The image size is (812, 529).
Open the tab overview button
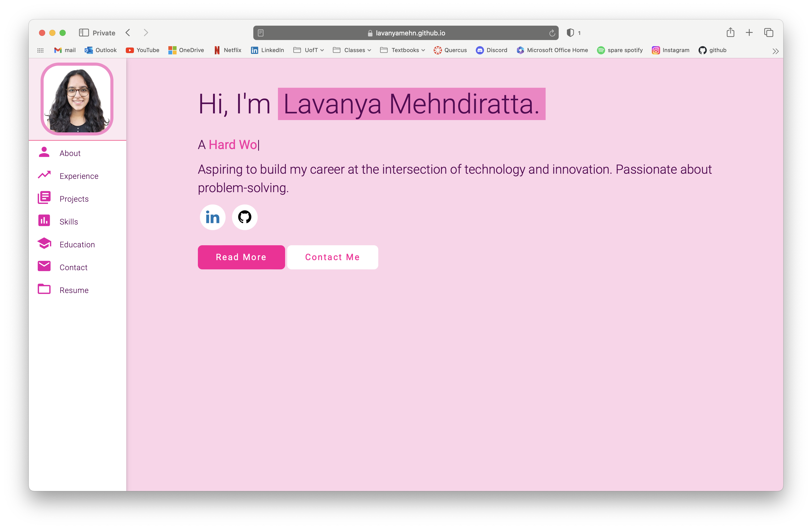769,32
